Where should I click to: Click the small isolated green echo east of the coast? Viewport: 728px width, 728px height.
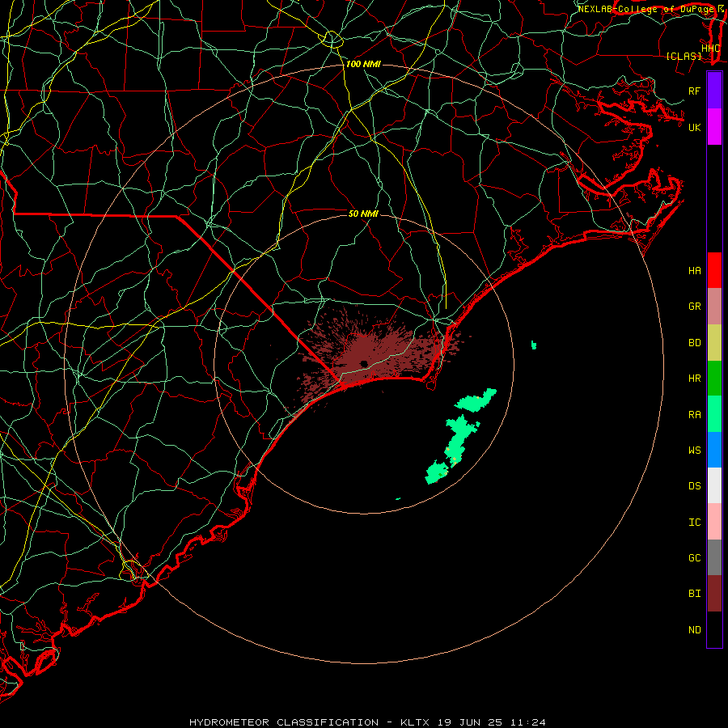[x=534, y=345]
